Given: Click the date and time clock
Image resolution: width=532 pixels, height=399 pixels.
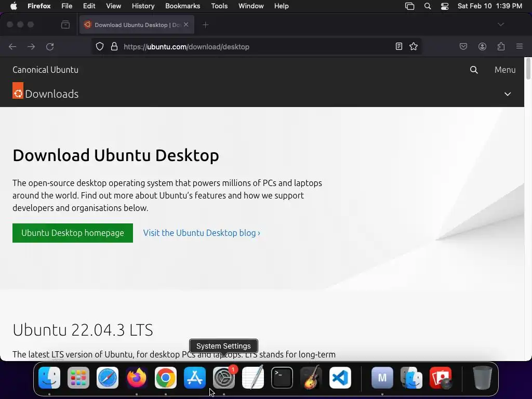Looking at the screenshot, I should coord(489,6).
